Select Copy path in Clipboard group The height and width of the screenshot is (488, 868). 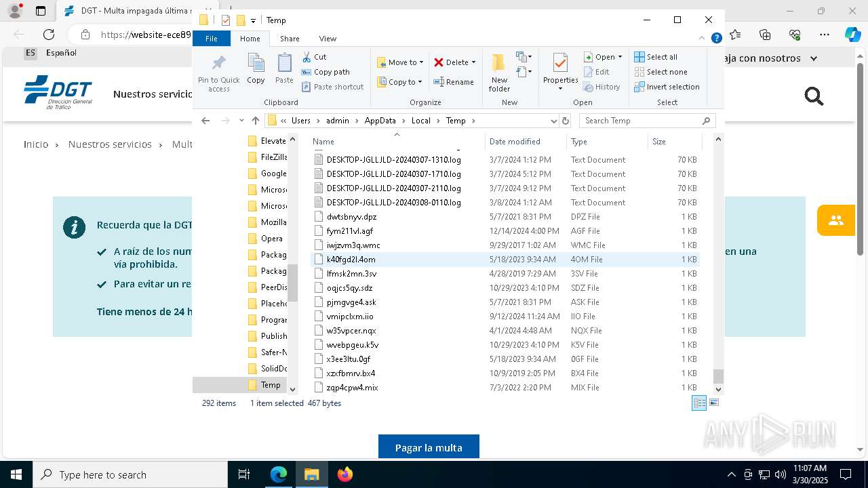tap(325, 72)
